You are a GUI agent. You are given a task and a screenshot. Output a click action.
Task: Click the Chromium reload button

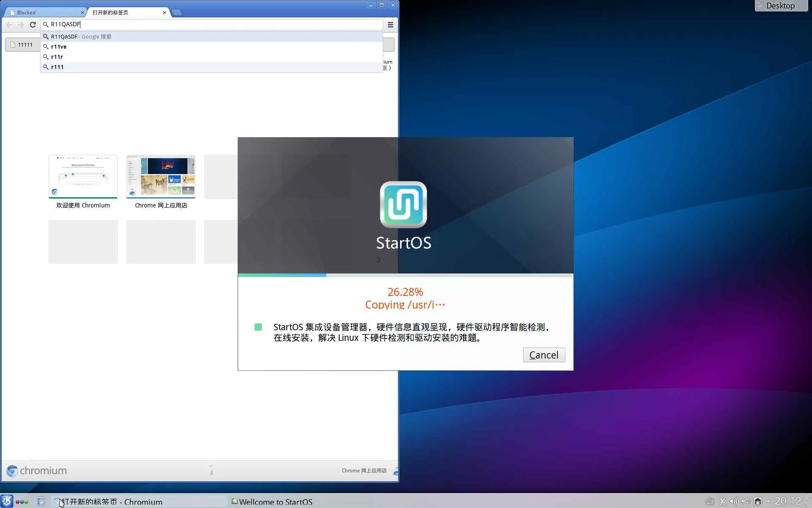(x=33, y=25)
